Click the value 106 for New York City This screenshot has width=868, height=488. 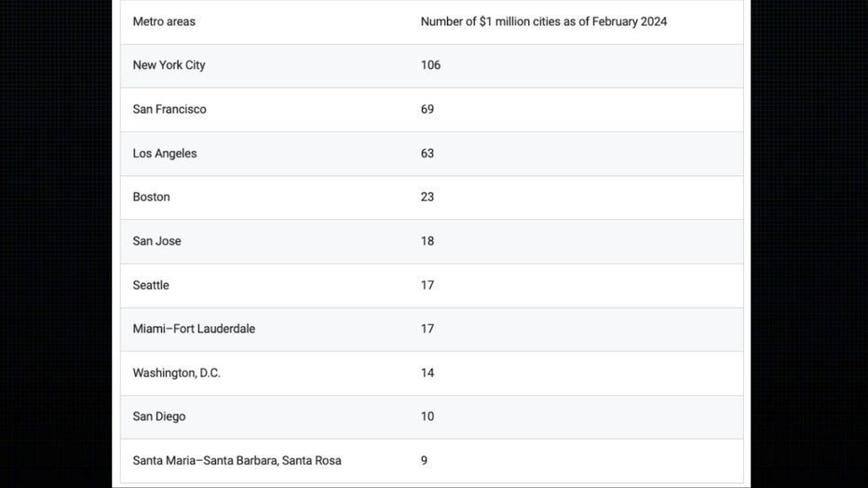point(430,65)
